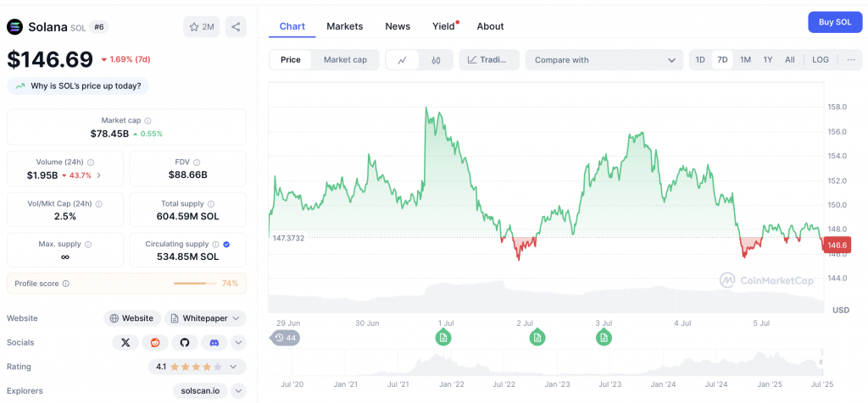This screenshot has width=868, height=403.
Task: Click the 2 Jul news document marker
Action: (537, 337)
